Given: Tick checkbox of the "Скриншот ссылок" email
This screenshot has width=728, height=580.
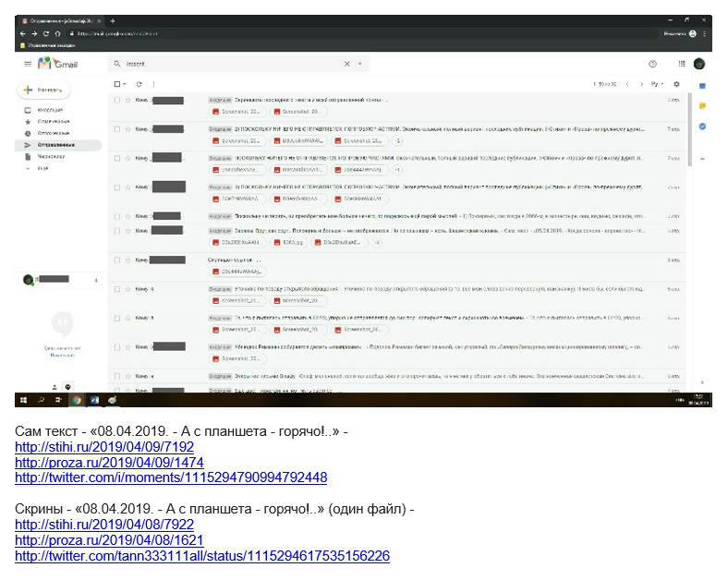Looking at the screenshot, I should (117, 260).
